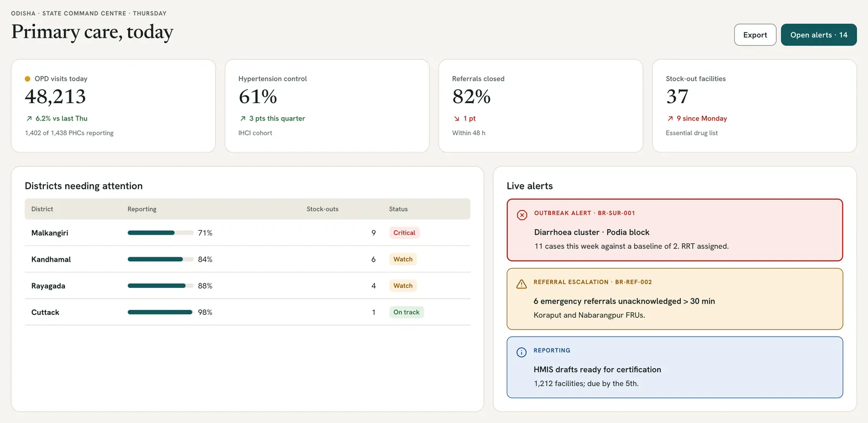
Task: Open the 6 emergency referrals unacknowledged alert
Action: tap(675, 299)
